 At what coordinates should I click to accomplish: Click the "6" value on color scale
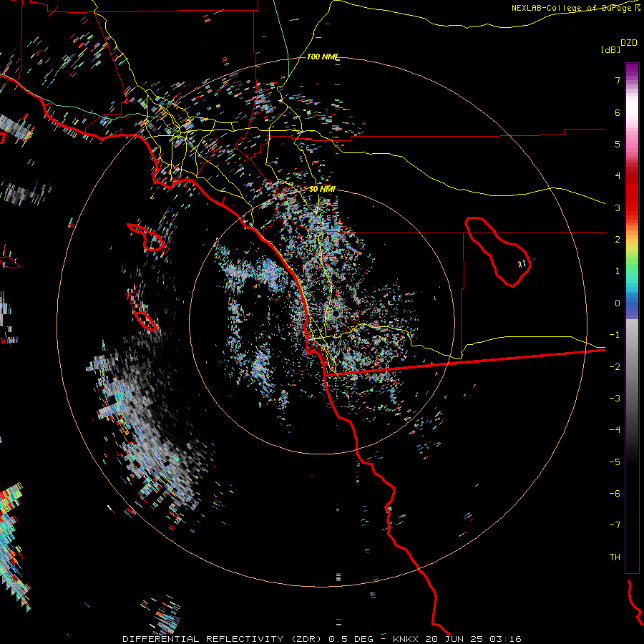[618, 112]
